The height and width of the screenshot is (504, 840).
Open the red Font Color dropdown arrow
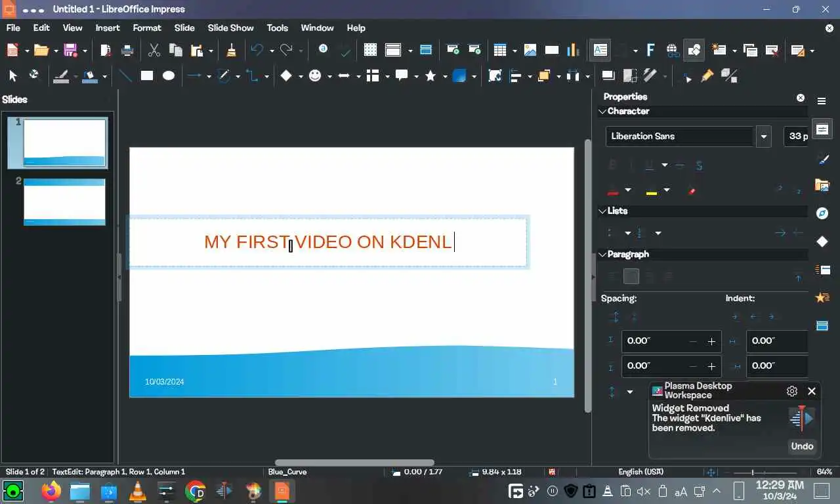tap(628, 190)
